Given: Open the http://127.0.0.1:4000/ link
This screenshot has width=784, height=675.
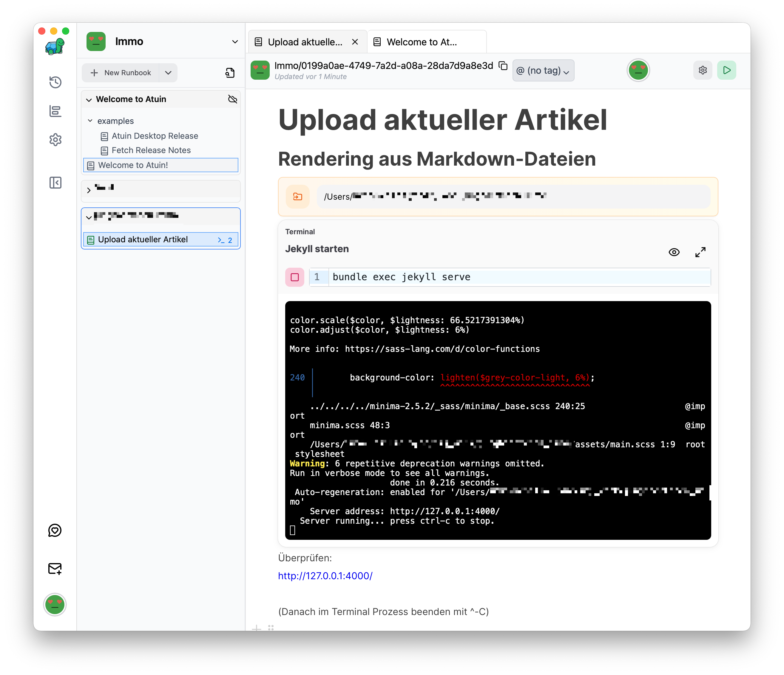Looking at the screenshot, I should click(x=325, y=576).
